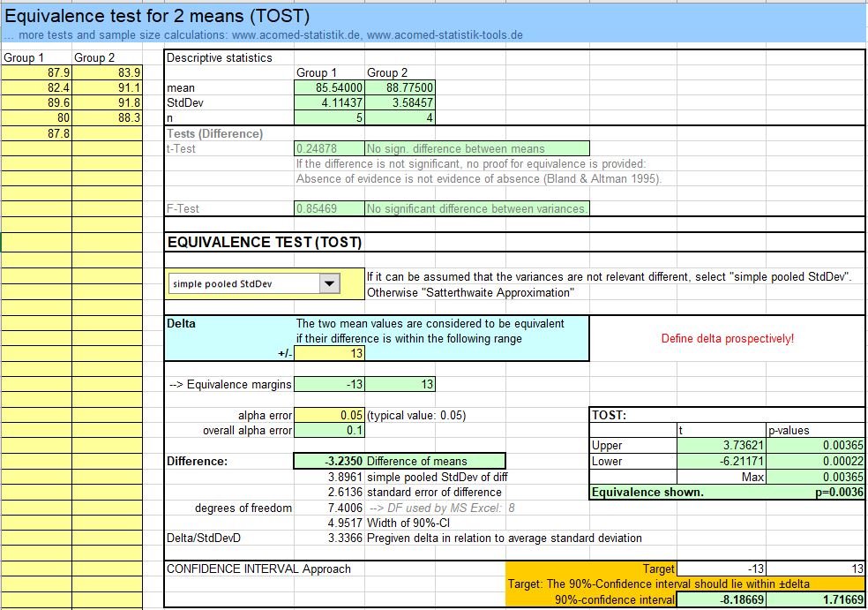Select the Group 1 value 87.9
The height and width of the screenshot is (610, 868).
pyautogui.click(x=35, y=73)
